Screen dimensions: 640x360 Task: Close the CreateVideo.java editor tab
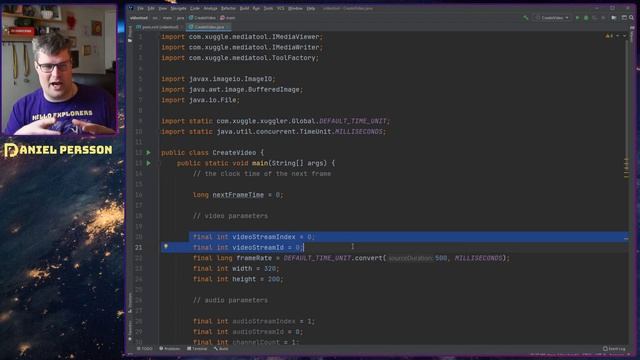click(228, 27)
